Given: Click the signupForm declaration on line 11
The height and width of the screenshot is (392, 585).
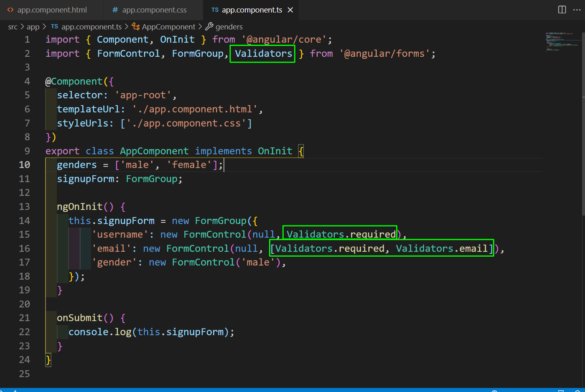Looking at the screenshot, I should tap(86, 179).
